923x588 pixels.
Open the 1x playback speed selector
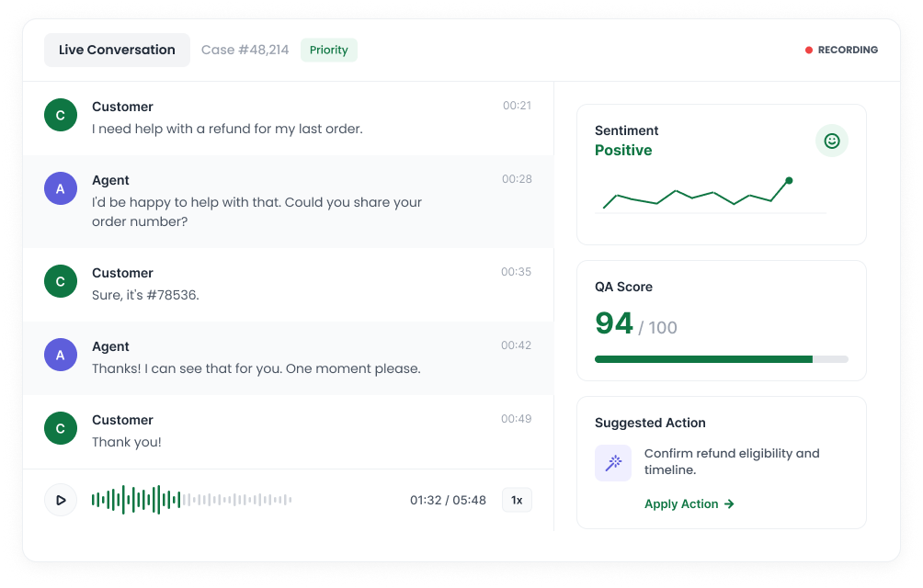(517, 500)
